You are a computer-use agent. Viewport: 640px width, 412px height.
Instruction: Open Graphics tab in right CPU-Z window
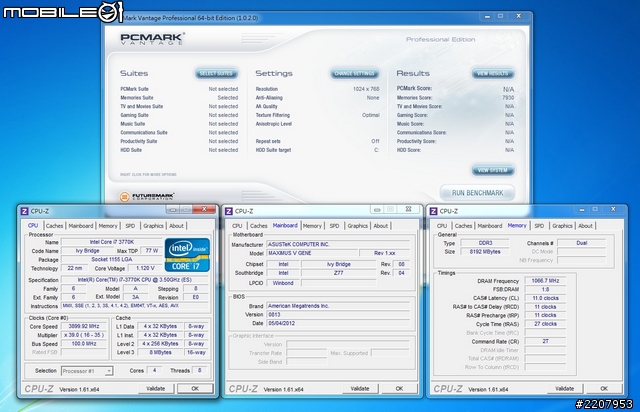[x=562, y=226]
